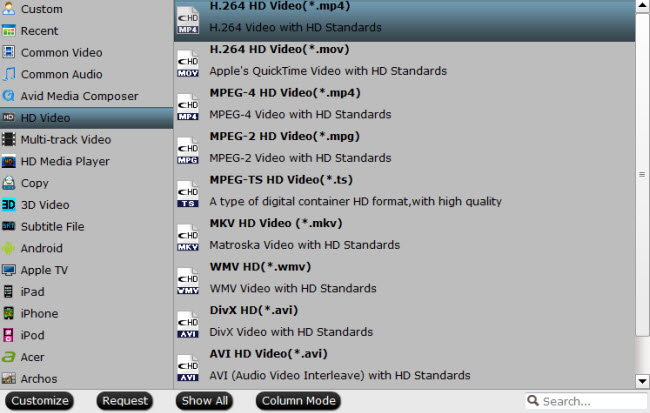Click the HD Video category icon
This screenshot has width=650, height=413.
point(8,117)
